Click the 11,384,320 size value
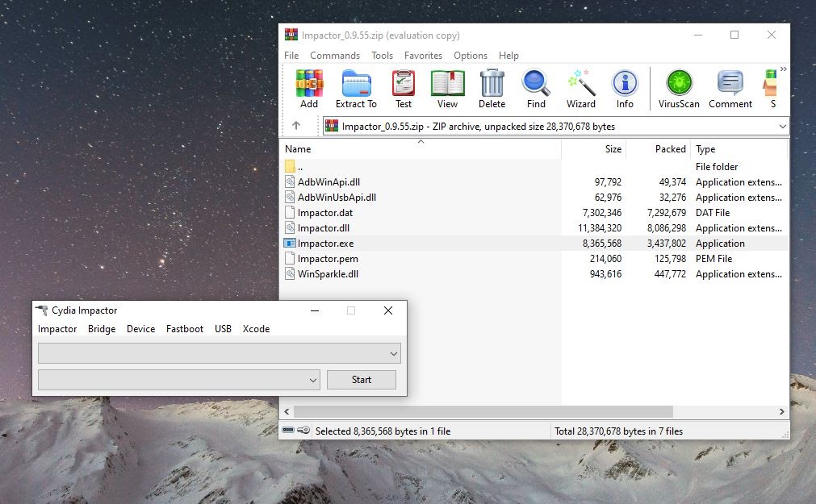Screen dimensions: 816x504 pos(600,228)
